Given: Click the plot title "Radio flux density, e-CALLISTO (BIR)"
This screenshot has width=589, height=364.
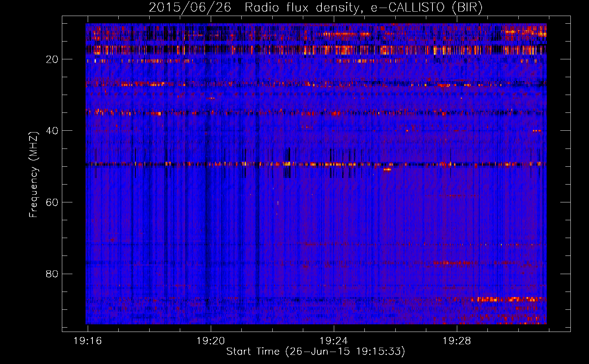Looking at the screenshot, I should pos(364,8).
